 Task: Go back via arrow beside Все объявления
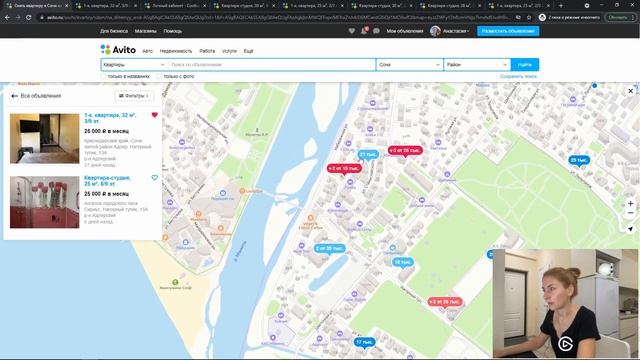tap(14, 96)
